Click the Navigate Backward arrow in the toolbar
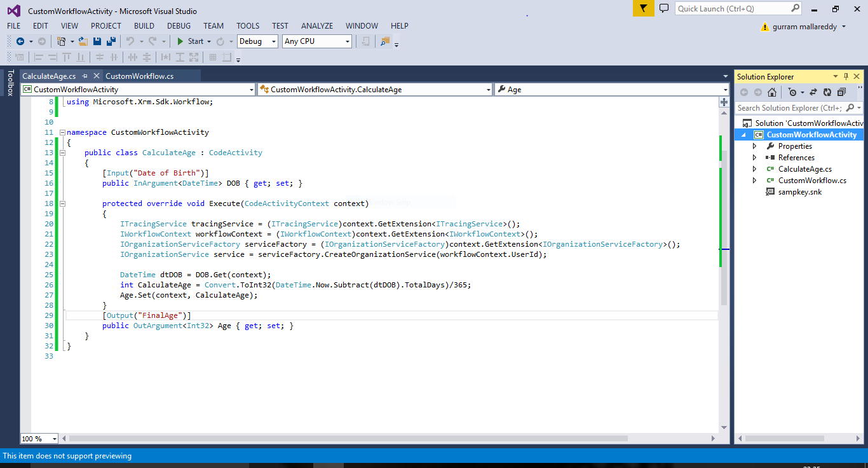This screenshot has height=468, width=868. click(x=20, y=41)
